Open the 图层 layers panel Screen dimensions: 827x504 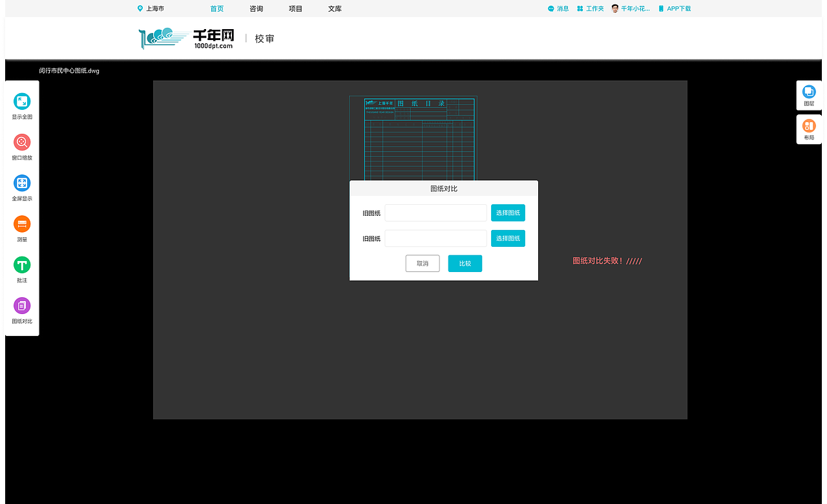click(x=809, y=95)
